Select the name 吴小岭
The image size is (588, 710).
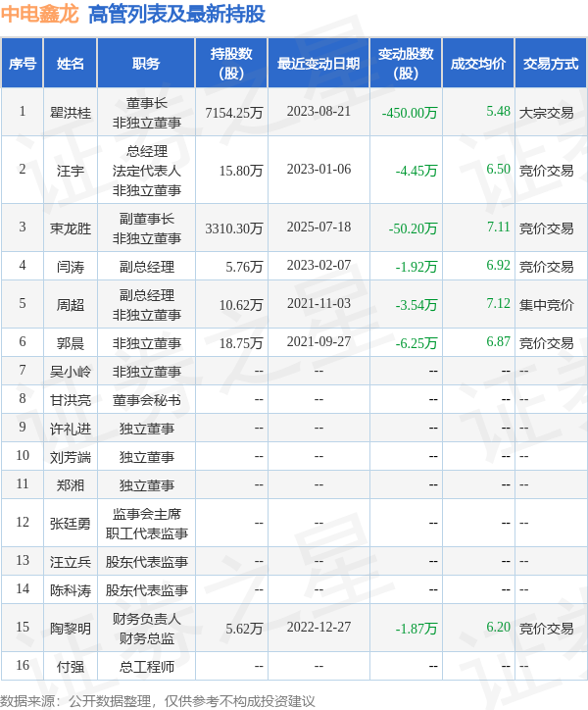[x=71, y=372]
